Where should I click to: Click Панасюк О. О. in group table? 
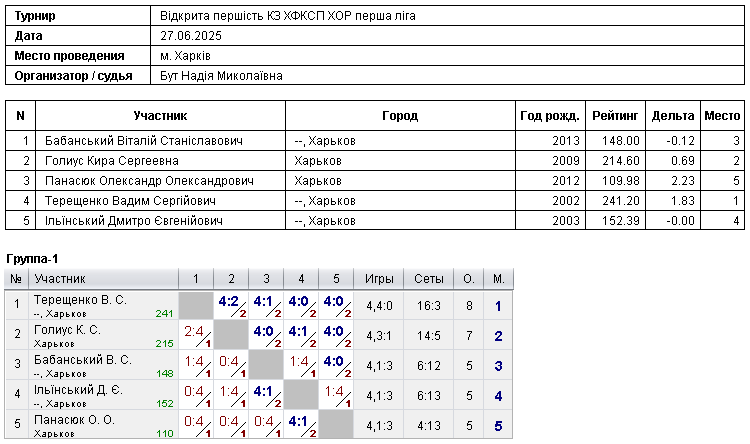pyautogui.click(x=74, y=420)
